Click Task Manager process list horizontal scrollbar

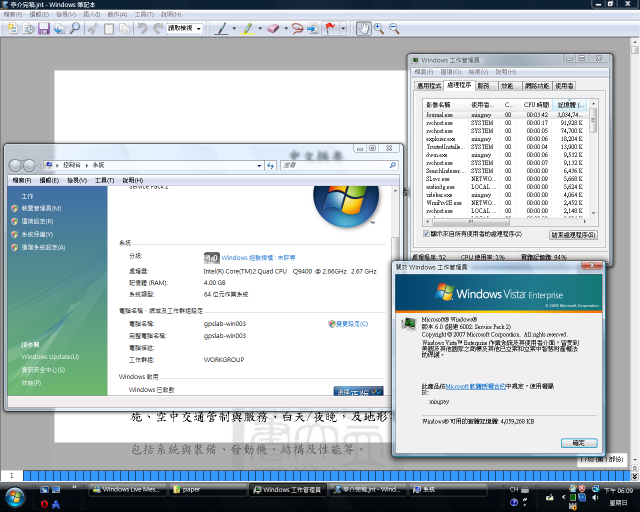(x=471, y=222)
